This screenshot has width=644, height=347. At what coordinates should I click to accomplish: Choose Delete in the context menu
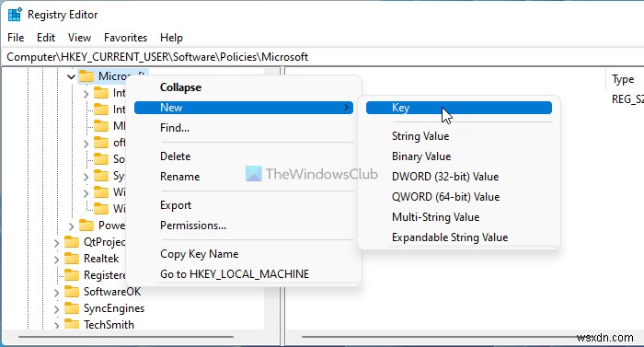pyautogui.click(x=175, y=156)
